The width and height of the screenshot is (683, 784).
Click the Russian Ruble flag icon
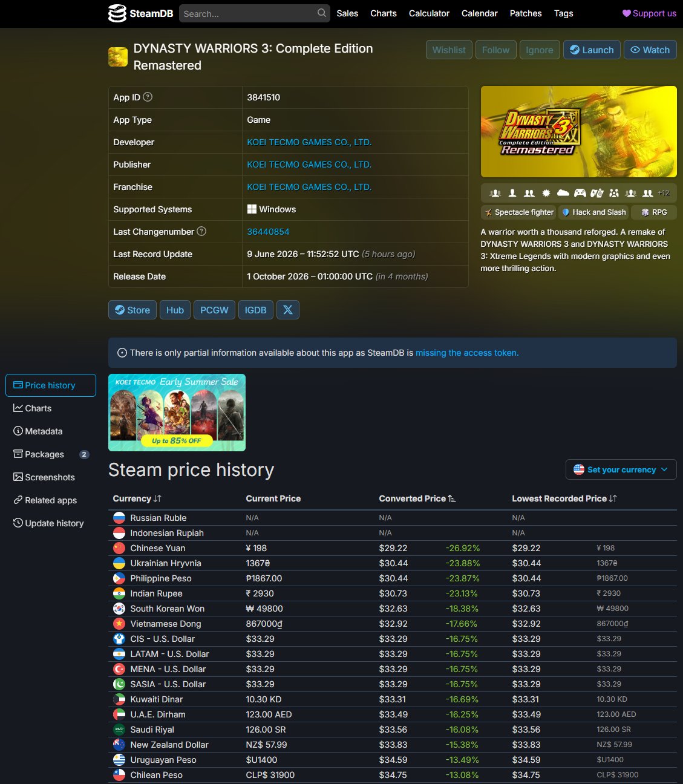(x=119, y=518)
